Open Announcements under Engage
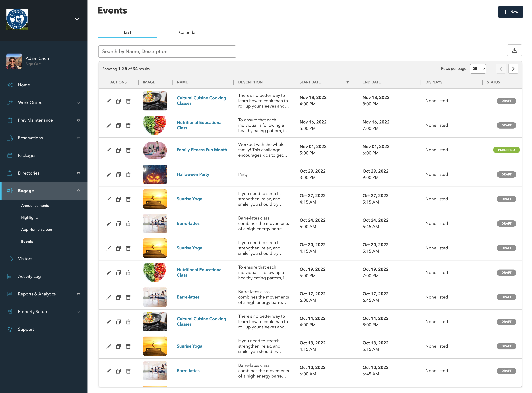The width and height of the screenshot is (532, 393). (35, 206)
